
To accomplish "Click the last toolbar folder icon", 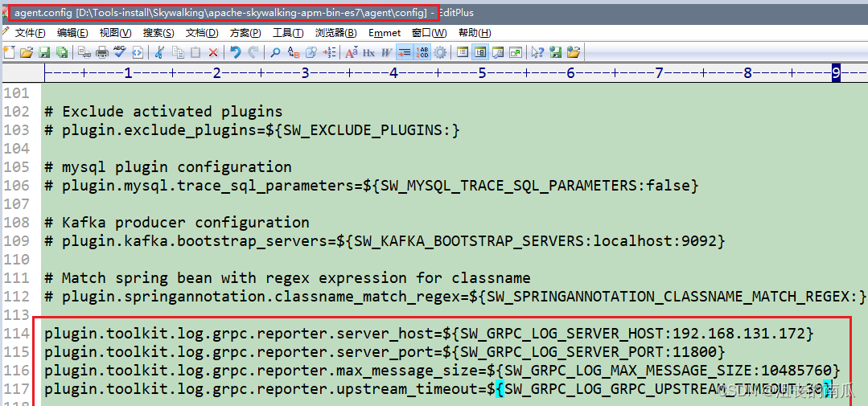I will pyautogui.click(x=573, y=52).
